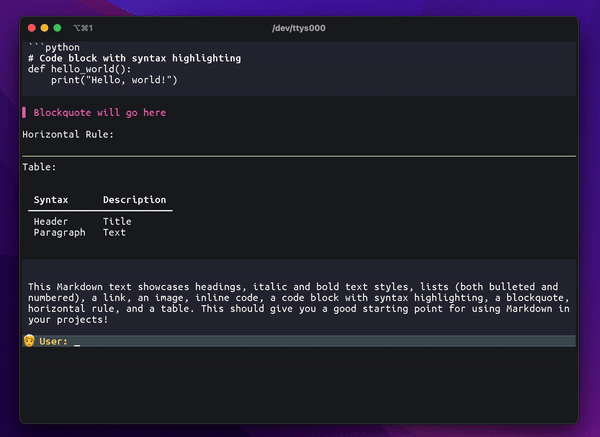Click the 'Blockquote will go here' text

tap(100, 113)
